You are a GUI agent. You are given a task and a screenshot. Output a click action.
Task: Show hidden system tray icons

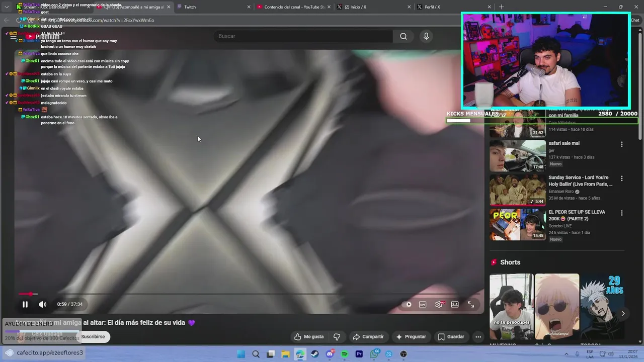click(x=566, y=354)
